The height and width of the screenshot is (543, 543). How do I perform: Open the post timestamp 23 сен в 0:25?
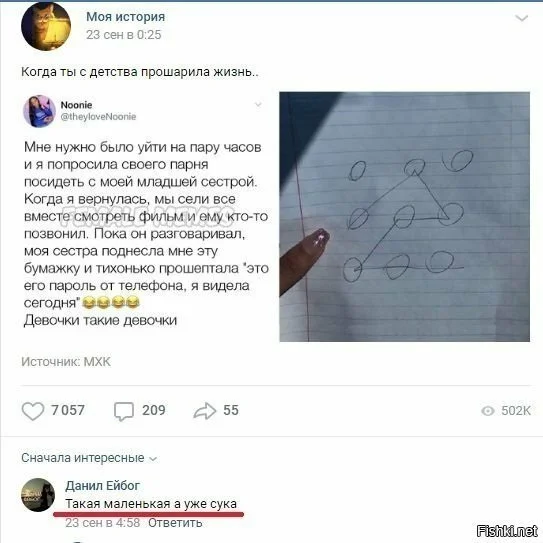[124, 35]
